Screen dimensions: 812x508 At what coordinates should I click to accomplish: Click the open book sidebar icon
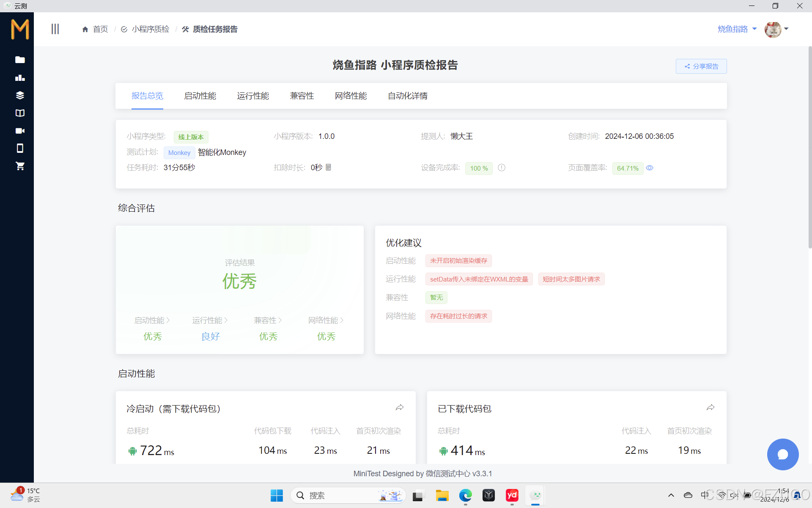(20, 113)
